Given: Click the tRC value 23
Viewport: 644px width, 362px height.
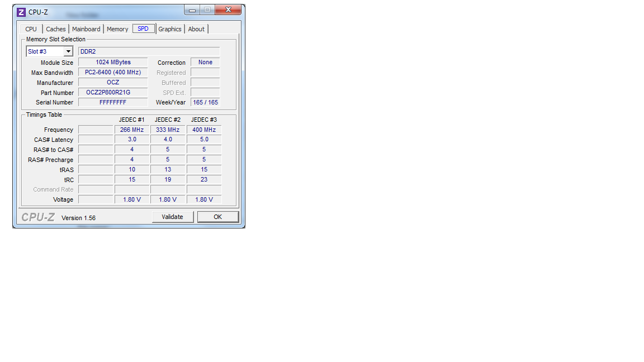Looking at the screenshot, I should point(204,179).
